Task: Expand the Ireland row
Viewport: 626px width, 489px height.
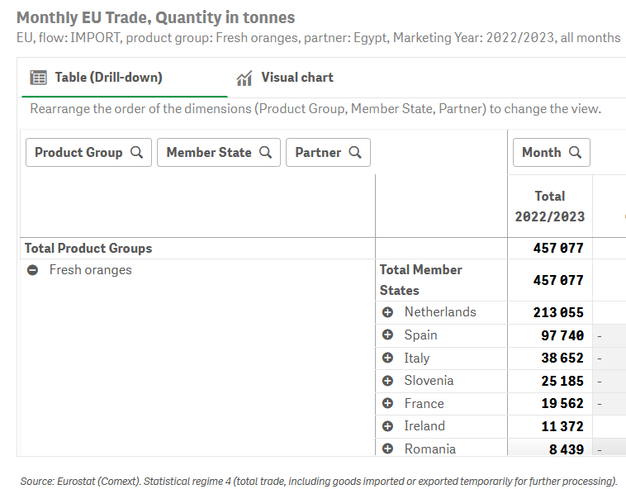Action: coord(388,427)
